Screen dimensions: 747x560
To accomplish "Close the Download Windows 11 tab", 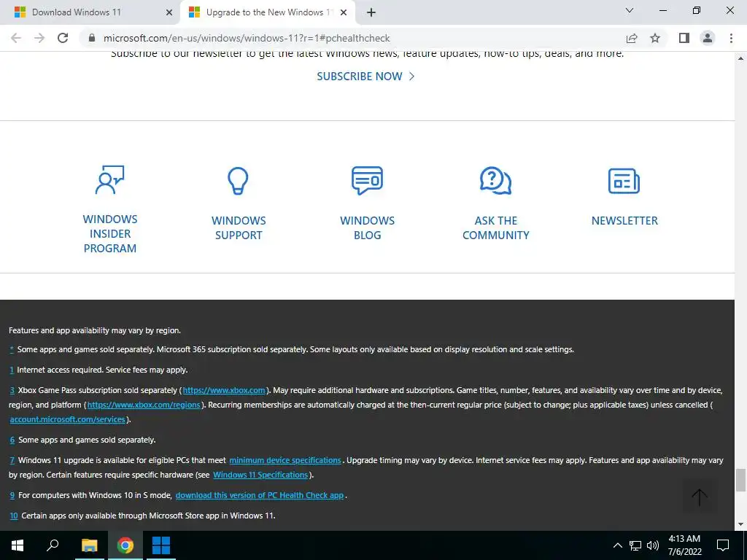I will pyautogui.click(x=169, y=12).
